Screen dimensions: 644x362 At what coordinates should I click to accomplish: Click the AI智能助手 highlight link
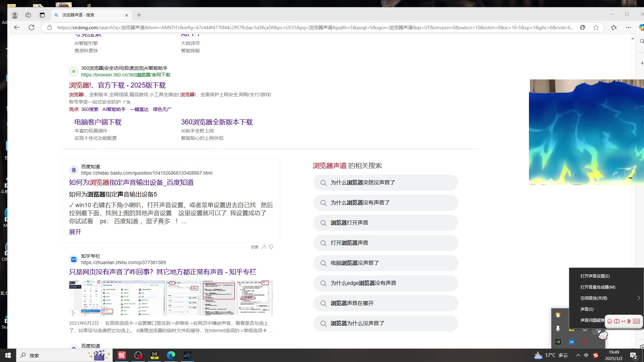coord(114,109)
